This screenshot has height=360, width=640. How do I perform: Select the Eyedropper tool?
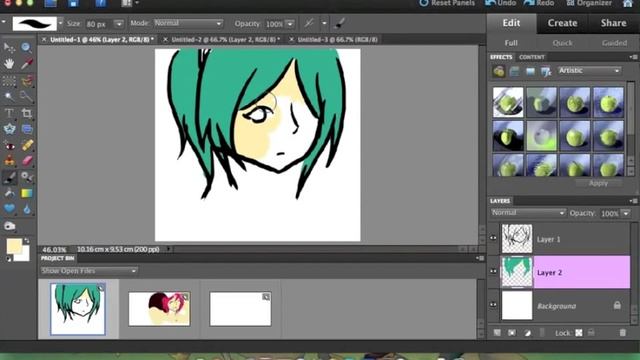coord(26,64)
